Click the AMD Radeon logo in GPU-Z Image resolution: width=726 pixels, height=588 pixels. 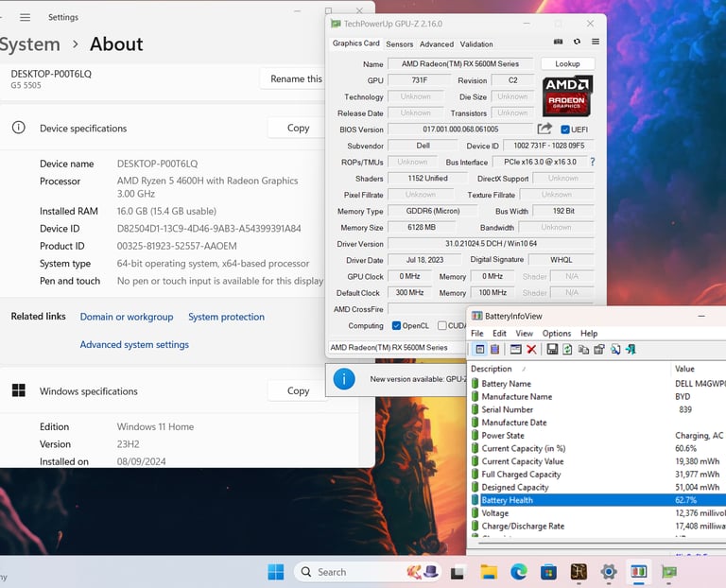click(567, 95)
